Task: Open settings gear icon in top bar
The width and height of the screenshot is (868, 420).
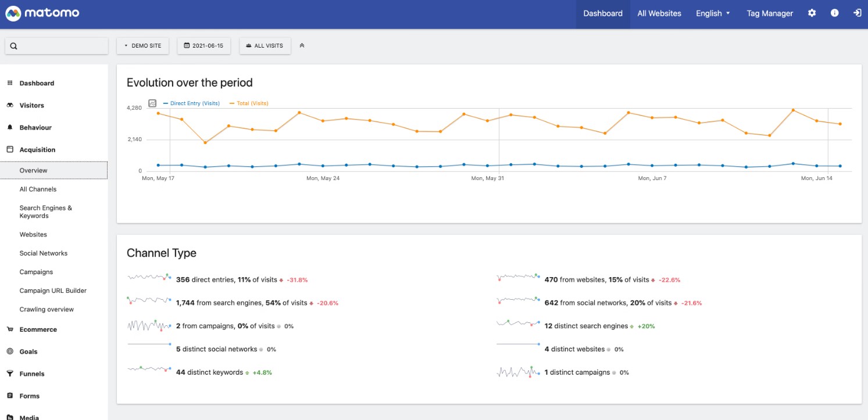Action: click(812, 13)
